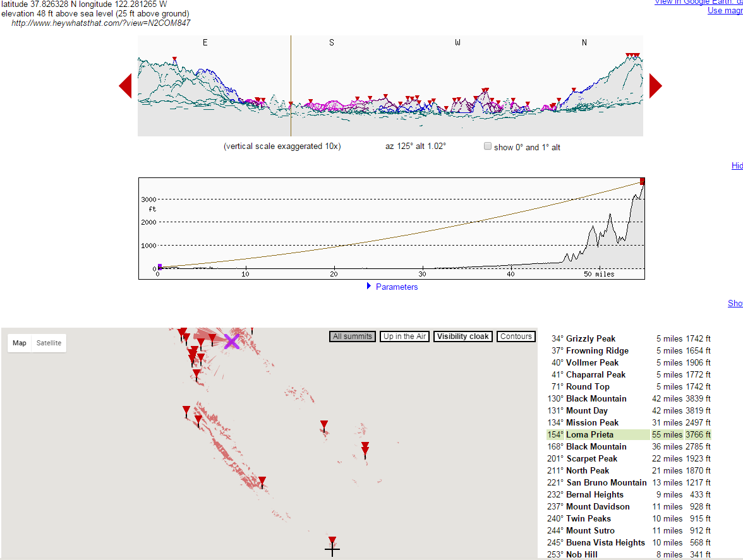Click the right red panorama arrow
Screen dimensions: 743x560
(x=655, y=86)
